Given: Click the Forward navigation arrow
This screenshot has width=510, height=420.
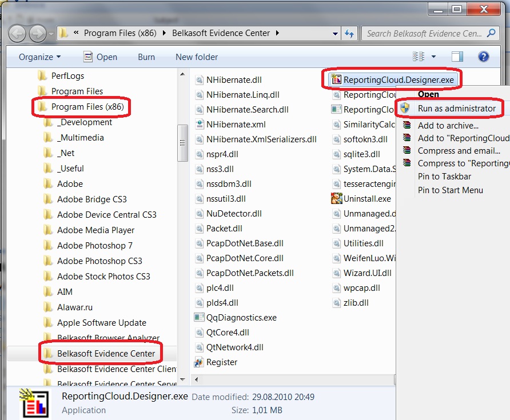Looking at the screenshot, I should pos(38,34).
